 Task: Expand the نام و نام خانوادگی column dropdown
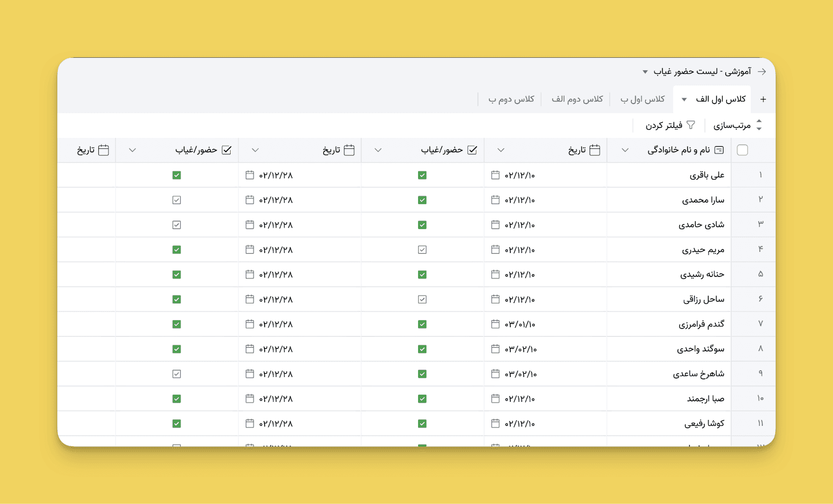(x=625, y=150)
